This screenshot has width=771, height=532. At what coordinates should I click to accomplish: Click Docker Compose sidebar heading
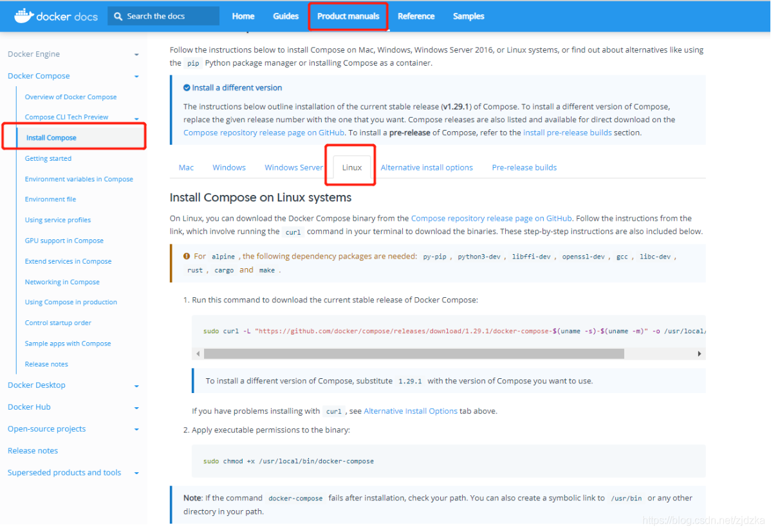(x=39, y=76)
